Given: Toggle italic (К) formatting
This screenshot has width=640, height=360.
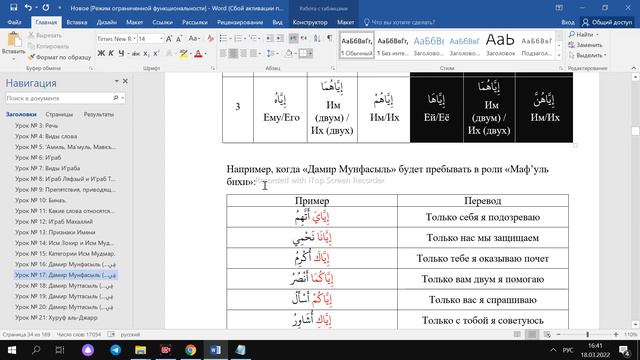Looking at the screenshot, I should click(x=111, y=53).
